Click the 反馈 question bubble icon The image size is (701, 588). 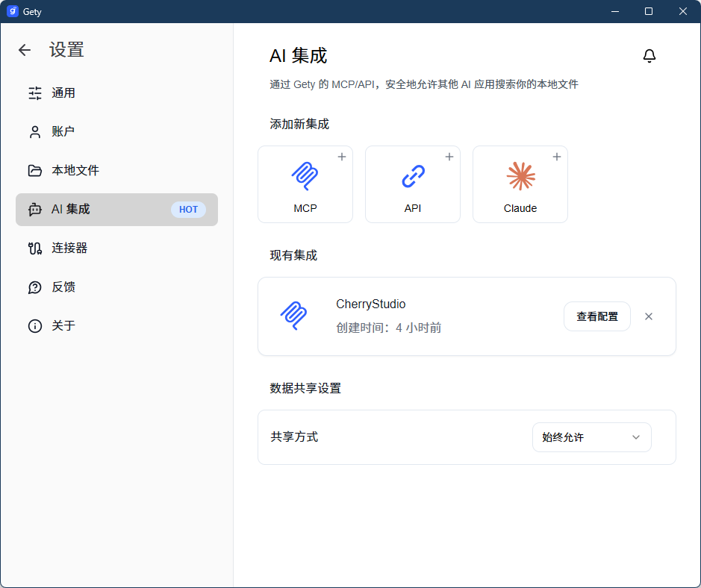pos(35,287)
